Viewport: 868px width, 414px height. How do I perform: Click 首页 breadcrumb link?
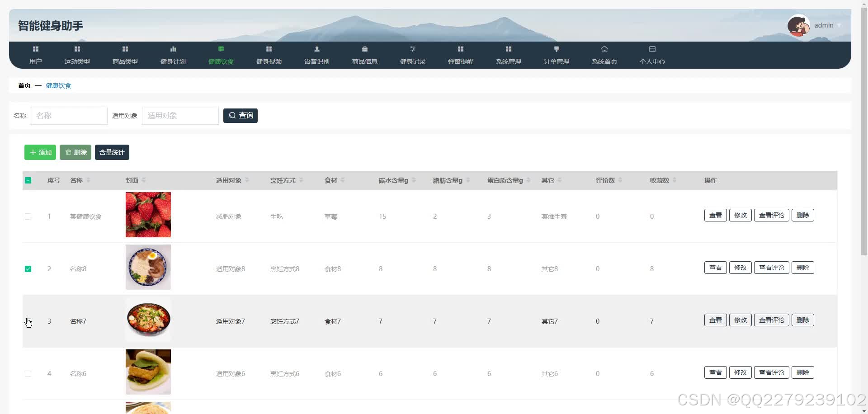click(x=24, y=85)
